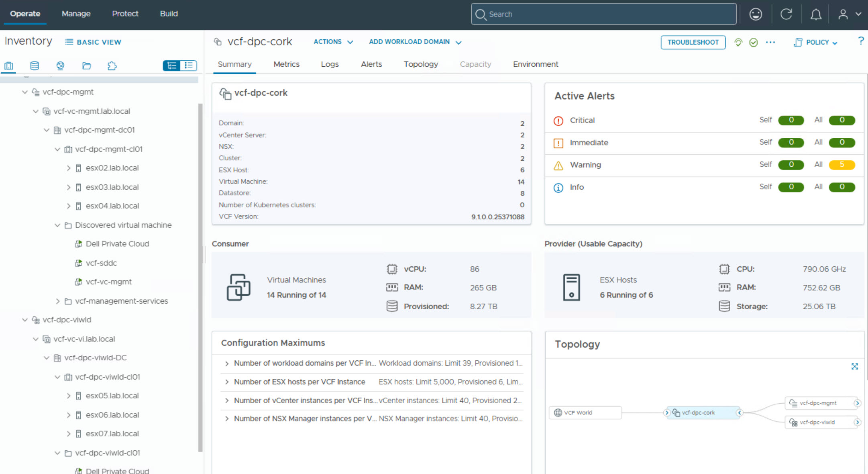This screenshot has width=868, height=474.
Task: Expand Number of vCenter instances row
Action: point(227,400)
